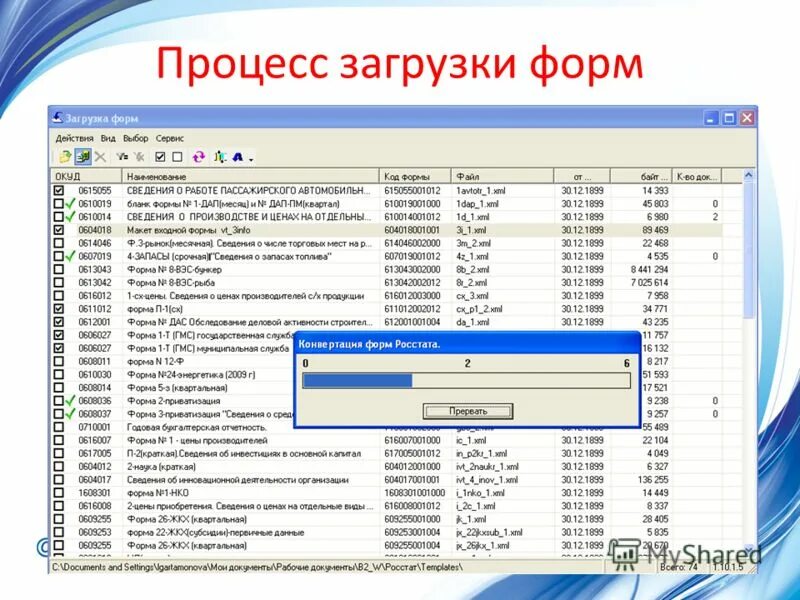Open the load forms icon on toolbar

click(x=83, y=158)
